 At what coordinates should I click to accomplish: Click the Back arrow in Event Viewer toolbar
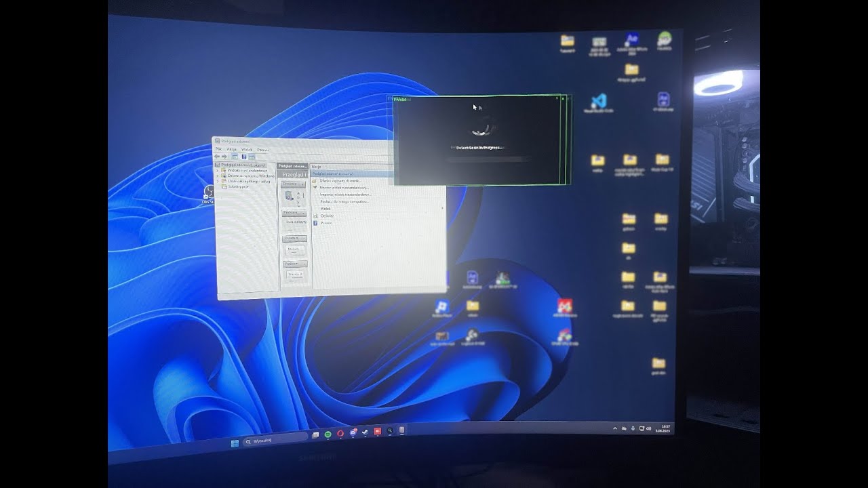click(217, 157)
